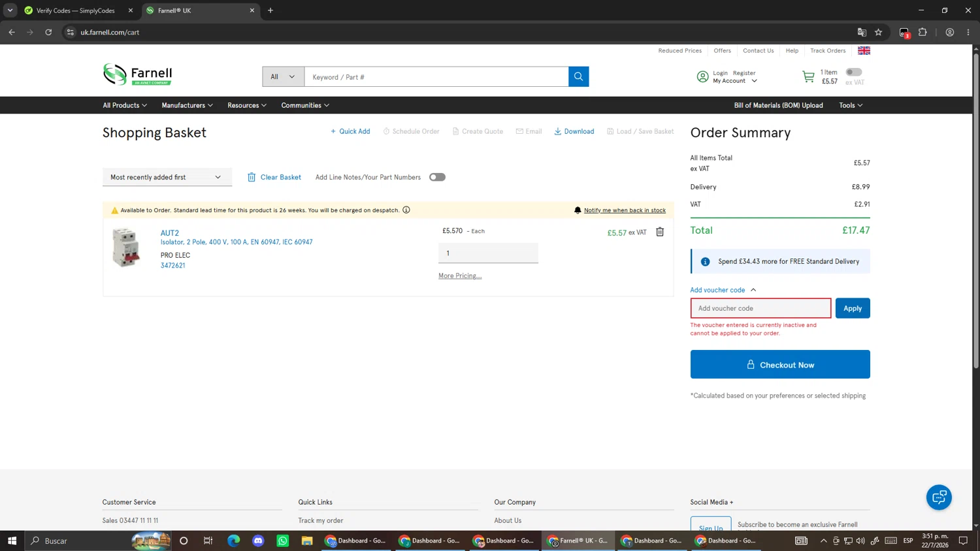Open the All category search dropdown
The image size is (980, 551).
(x=283, y=76)
